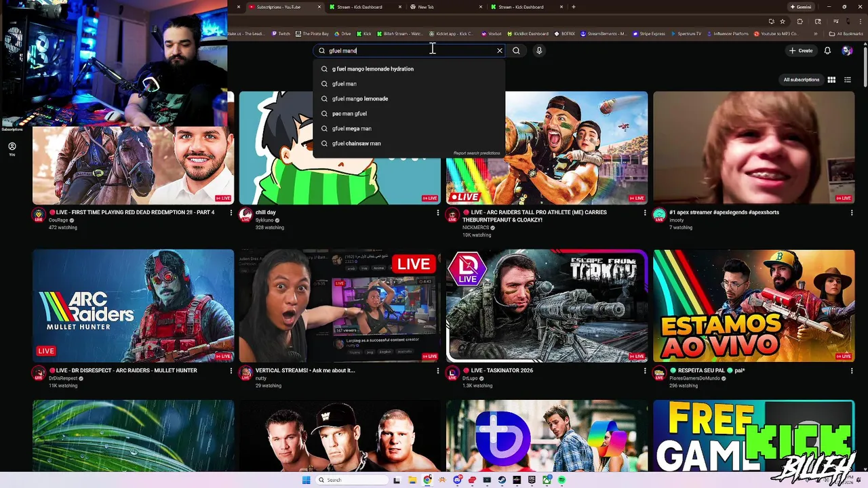The width and height of the screenshot is (868, 488).
Task: Open Epic Games Launcher from the taskbar
Action: coord(532,480)
